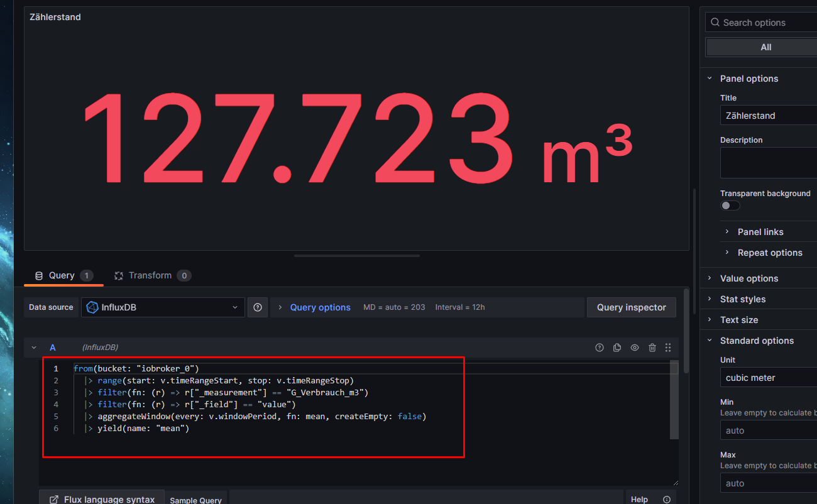Delete query A with trash icon
This screenshot has width=817, height=504.
click(x=652, y=348)
